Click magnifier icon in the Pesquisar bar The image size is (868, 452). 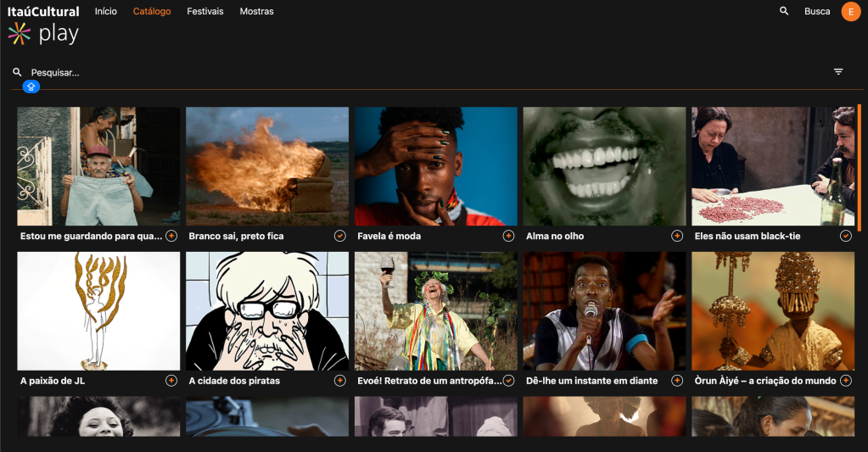pyautogui.click(x=17, y=73)
